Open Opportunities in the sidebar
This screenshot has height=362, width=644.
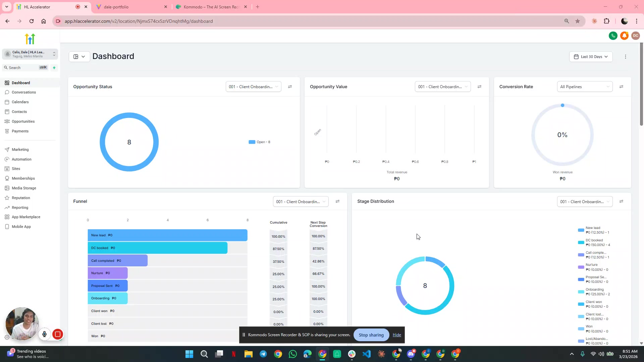[x=23, y=121]
